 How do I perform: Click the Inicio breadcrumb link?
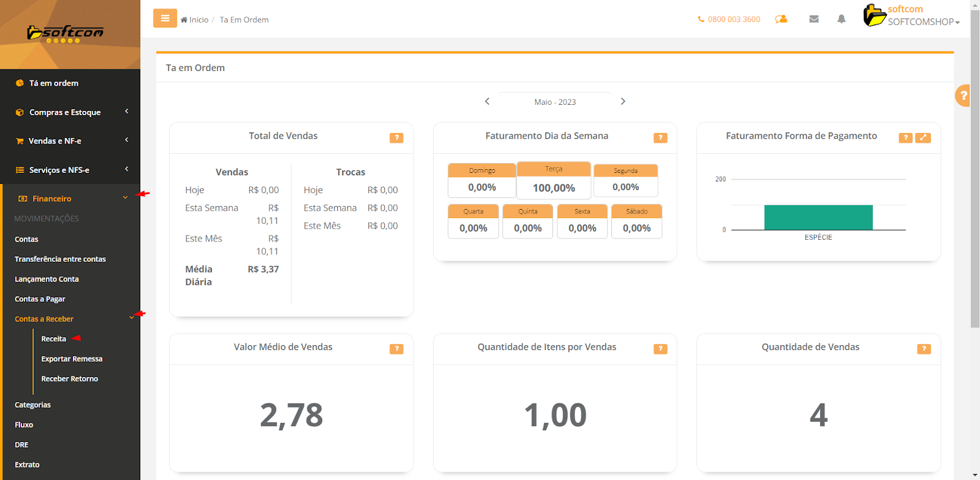click(x=198, y=20)
